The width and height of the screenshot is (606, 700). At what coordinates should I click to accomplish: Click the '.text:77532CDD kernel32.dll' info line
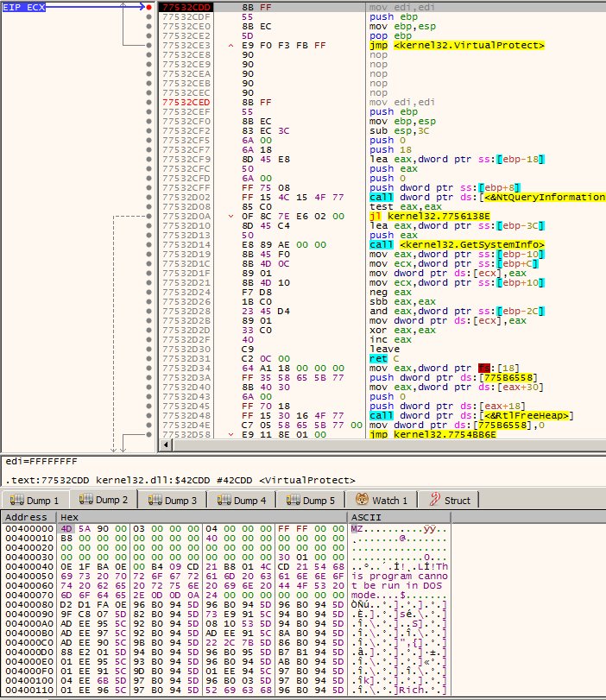pos(180,481)
